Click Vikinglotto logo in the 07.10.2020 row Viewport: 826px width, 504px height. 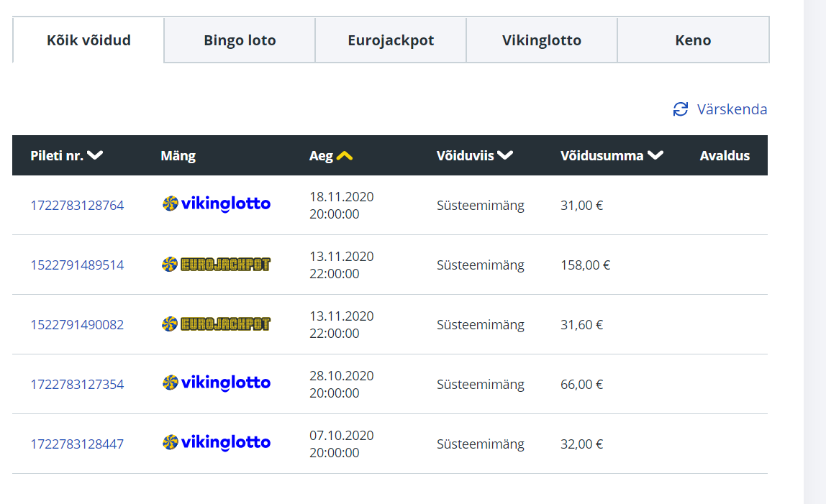pos(217,444)
